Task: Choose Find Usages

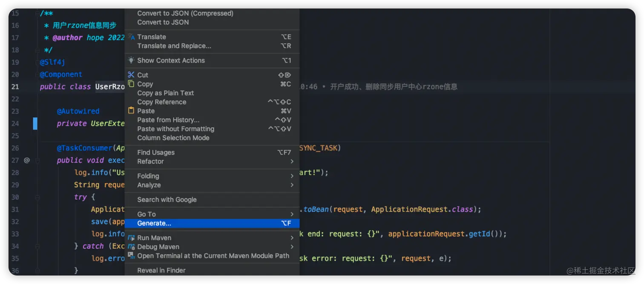Action: pos(212,152)
